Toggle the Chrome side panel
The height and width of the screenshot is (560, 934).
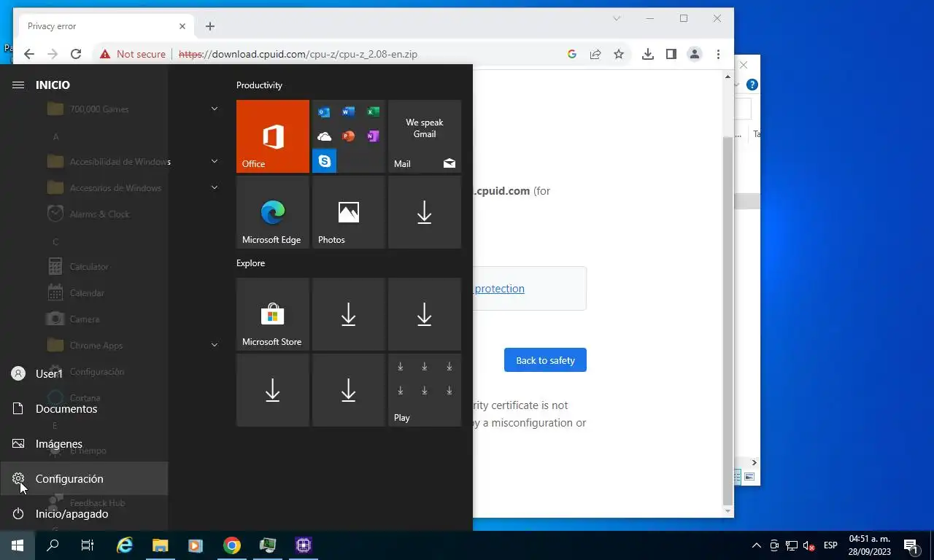[x=671, y=54]
